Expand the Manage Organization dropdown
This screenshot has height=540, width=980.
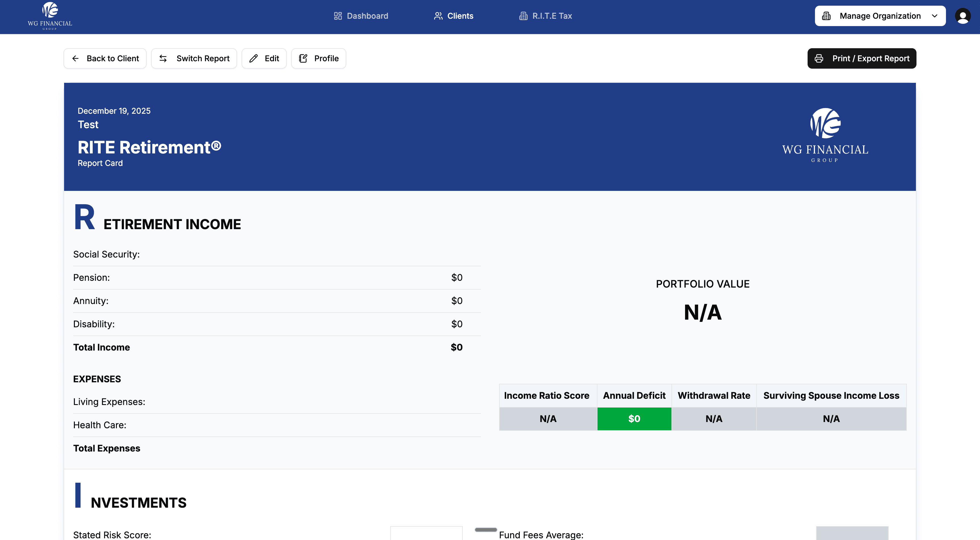pos(935,16)
